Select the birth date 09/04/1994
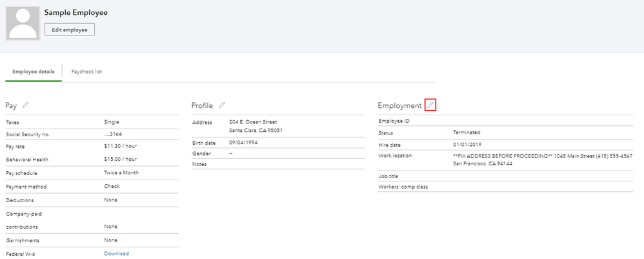 (x=245, y=142)
